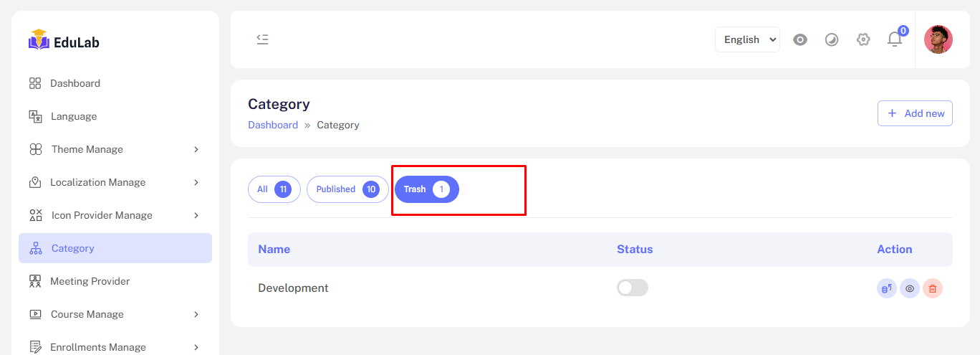Toggle the Development status switch
This screenshot has width=980, height=355.
(x=632, y=288)
